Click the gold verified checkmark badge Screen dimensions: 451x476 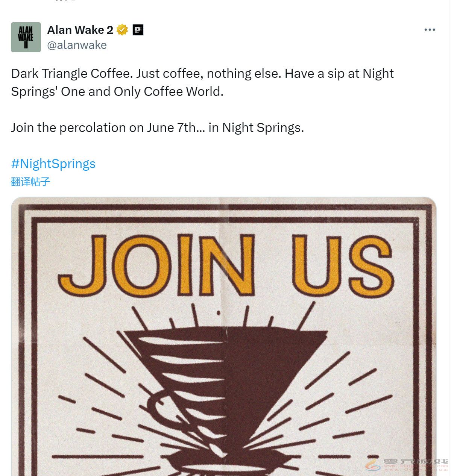(122, 30)
